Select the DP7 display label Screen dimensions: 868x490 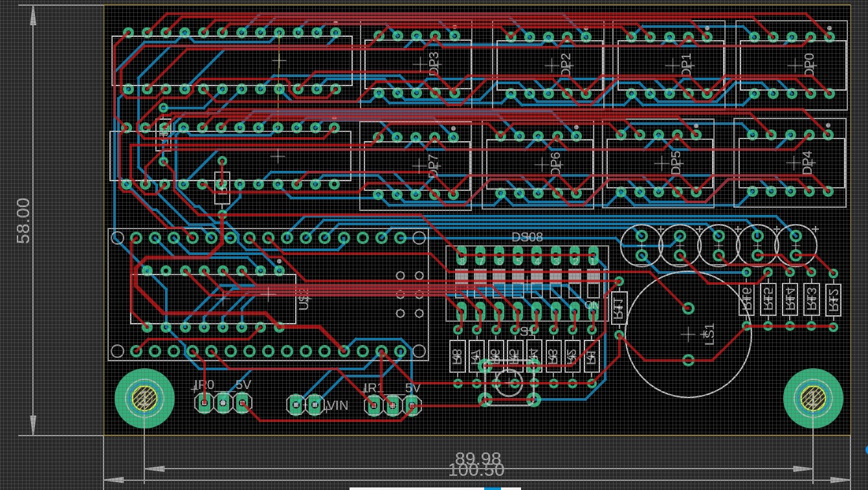pyautogui.click(x=434, y=165)
